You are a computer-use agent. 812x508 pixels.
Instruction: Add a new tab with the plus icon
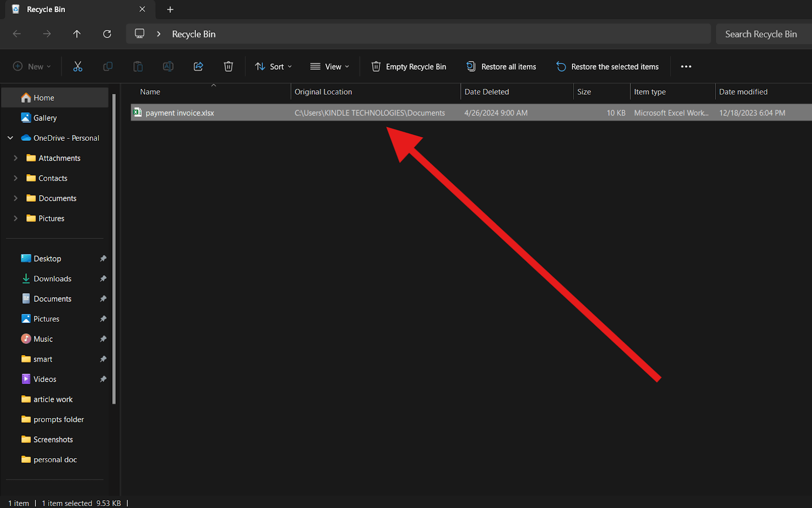[x=170, y=10]
